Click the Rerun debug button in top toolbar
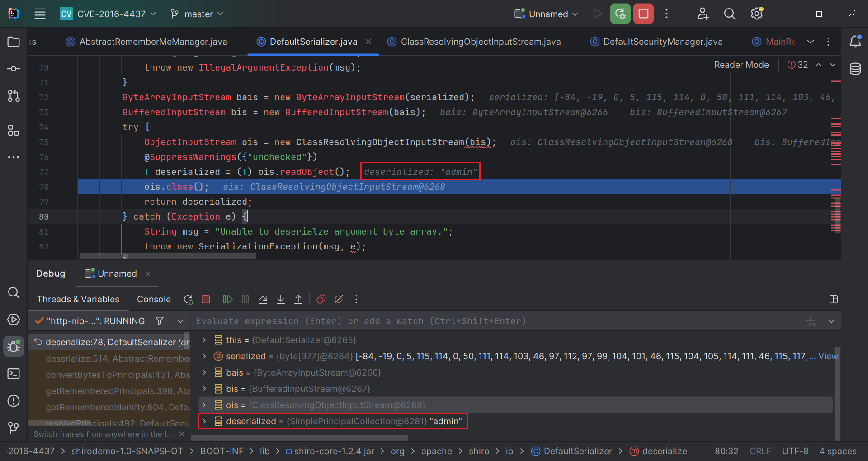Viewport: 868px width, 461px height. (x=620, y=14)
